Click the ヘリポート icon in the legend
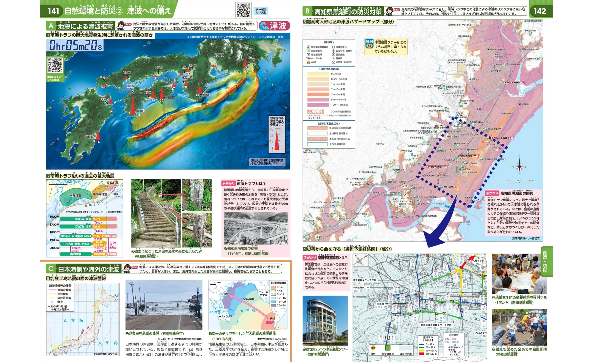Image resolution: width=593 pixels, height=364 pixels. [308, 58]
